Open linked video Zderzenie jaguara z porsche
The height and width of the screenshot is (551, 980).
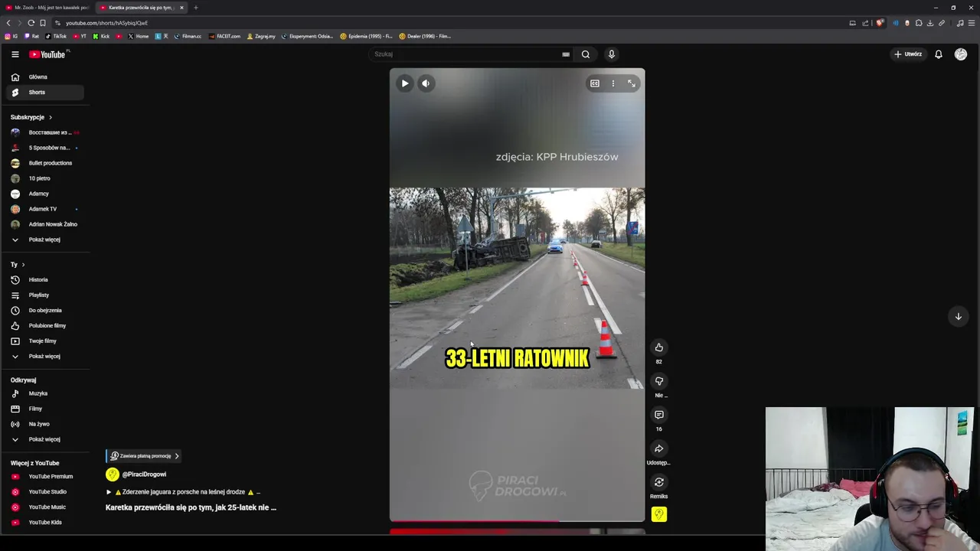point(183,492)
